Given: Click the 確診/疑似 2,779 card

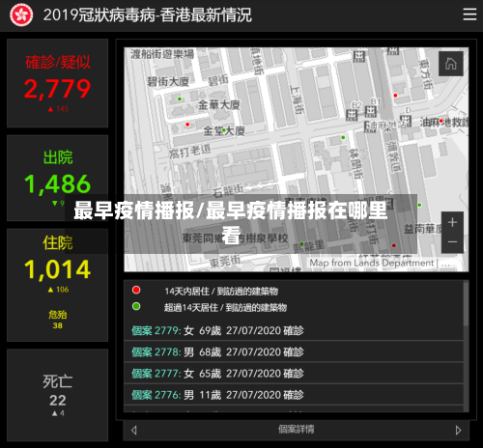Looking at the screenshot, I should click(57, 83).
